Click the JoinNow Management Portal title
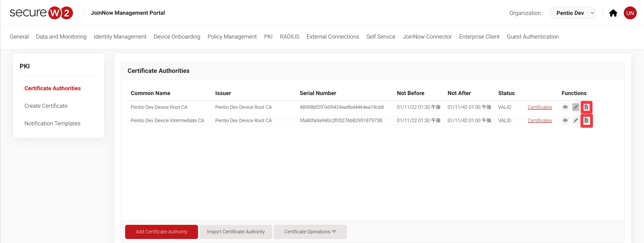644x243 pixels. tap(128, 13)
